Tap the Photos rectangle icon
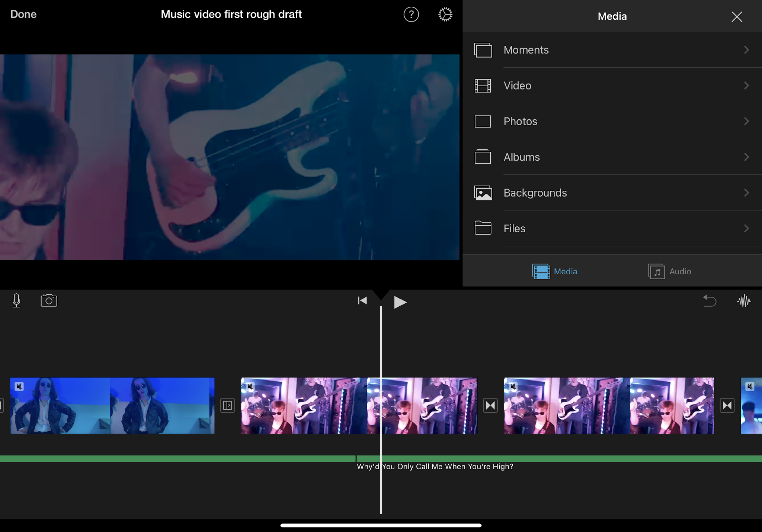Image resolution: width=762 pixels, height=532 pixels. click(x=483, y=121)
